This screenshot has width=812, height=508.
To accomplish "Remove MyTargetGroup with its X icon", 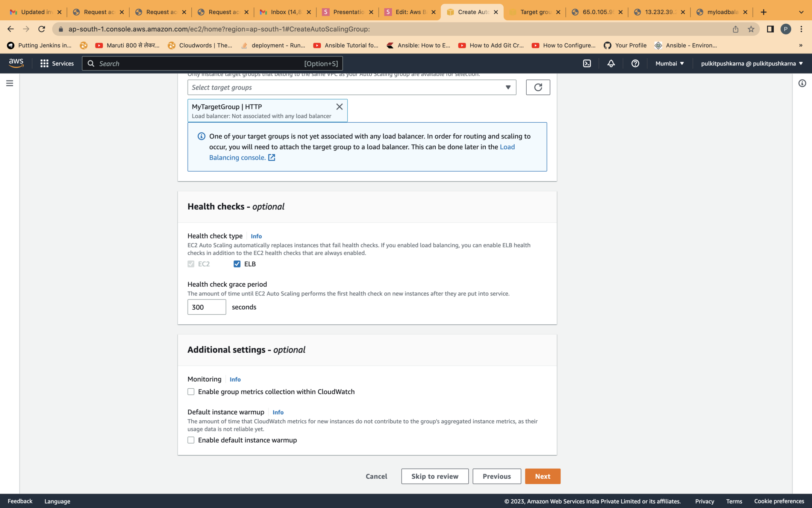I will click(x=339, y=106).
